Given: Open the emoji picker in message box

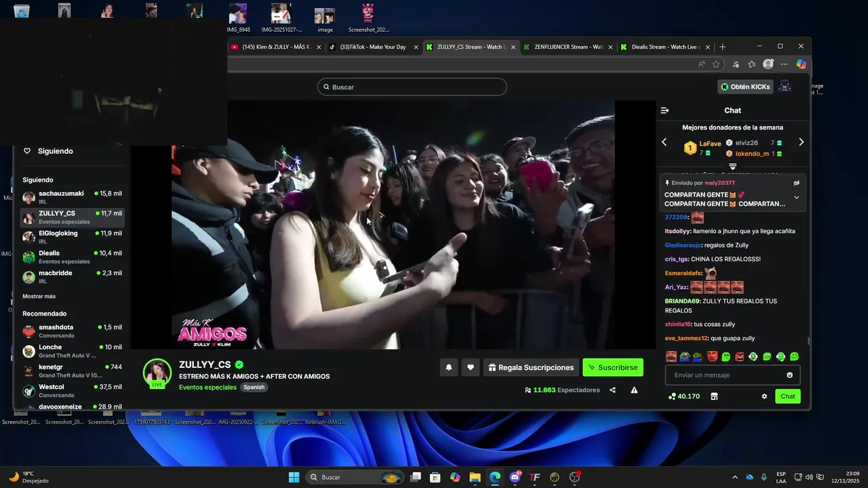Looking at the screenshot, I should (x=789, y=375).
